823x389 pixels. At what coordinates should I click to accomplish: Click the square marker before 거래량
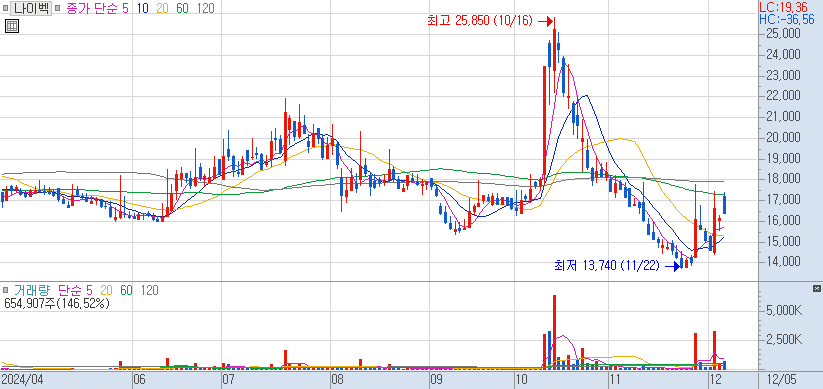coord(6,290)
